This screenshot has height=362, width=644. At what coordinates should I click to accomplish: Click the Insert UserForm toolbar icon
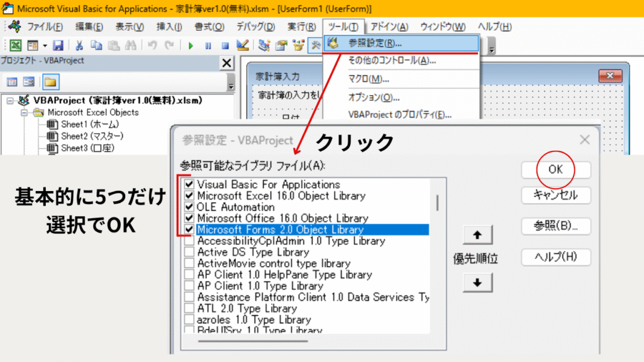(x=33, y=45)
